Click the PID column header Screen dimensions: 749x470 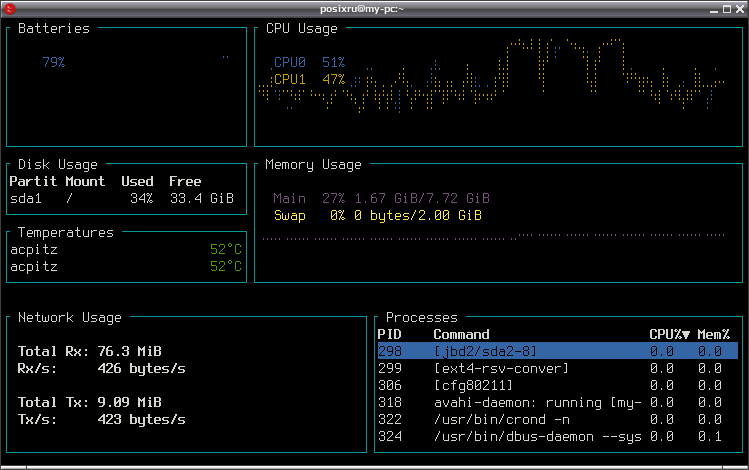click(x=389, y=334)
